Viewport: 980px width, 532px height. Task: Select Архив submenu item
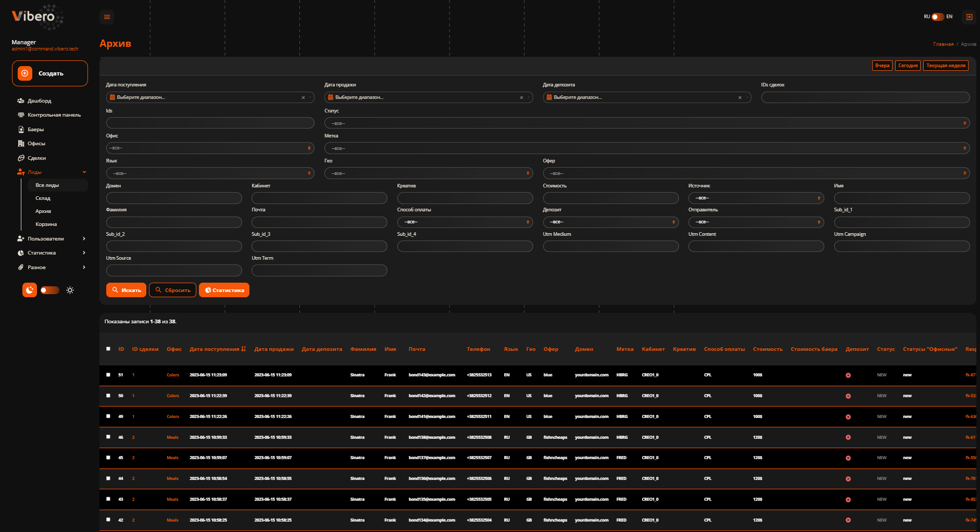[x=43, y=211]
